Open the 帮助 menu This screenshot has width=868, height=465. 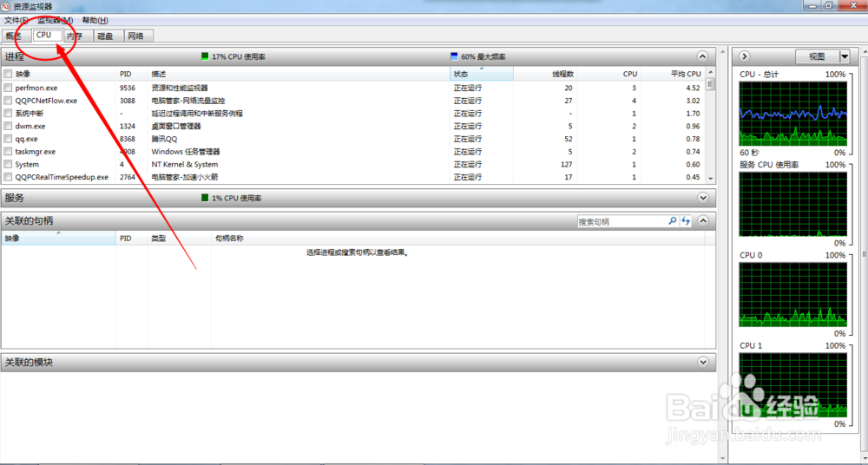tap(95, 21)
